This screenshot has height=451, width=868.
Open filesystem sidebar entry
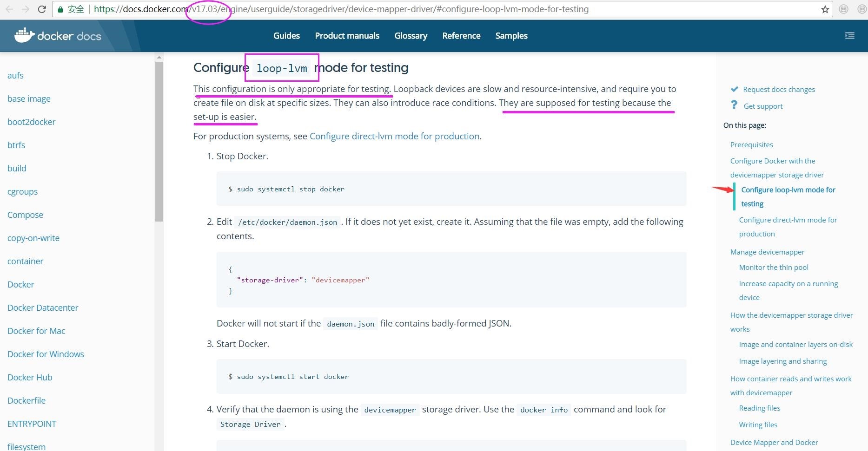tap(27, 446)
